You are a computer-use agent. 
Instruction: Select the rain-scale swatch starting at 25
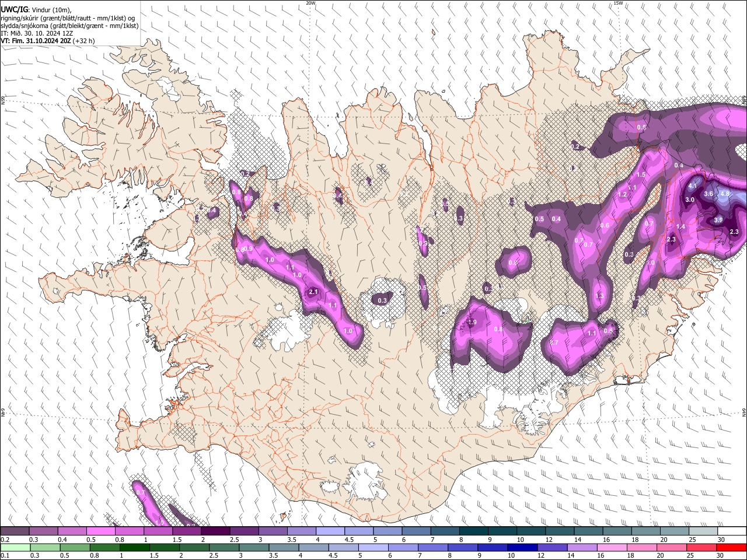701,547
